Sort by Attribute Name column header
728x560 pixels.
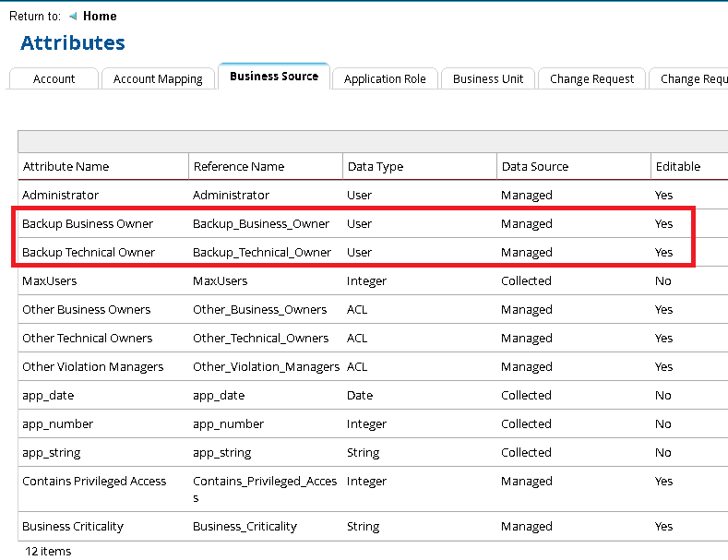66,167
